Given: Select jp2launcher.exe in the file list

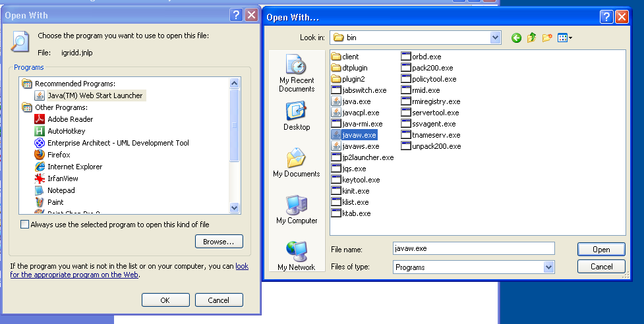Looking at the screenshot, I should click(363, 157).
